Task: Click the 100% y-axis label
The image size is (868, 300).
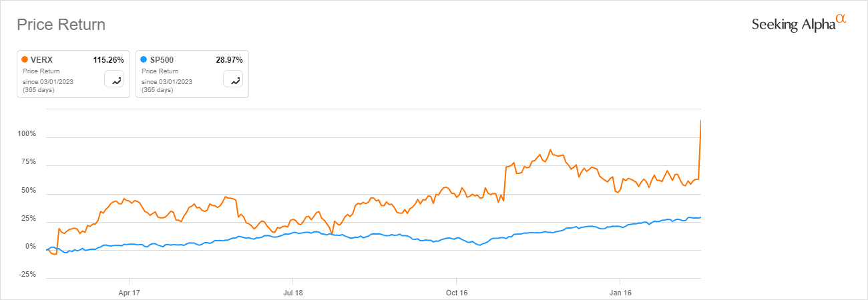Action: coord(27,134)
